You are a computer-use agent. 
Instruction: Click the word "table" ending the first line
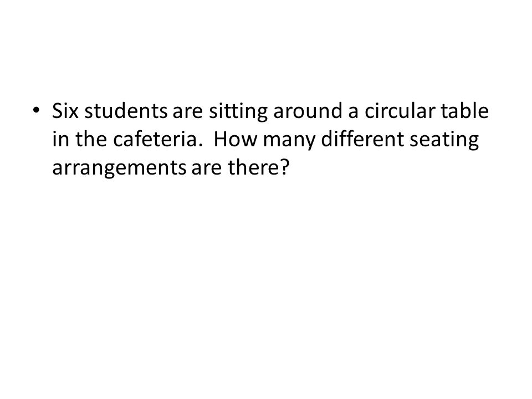click(465, 111)
